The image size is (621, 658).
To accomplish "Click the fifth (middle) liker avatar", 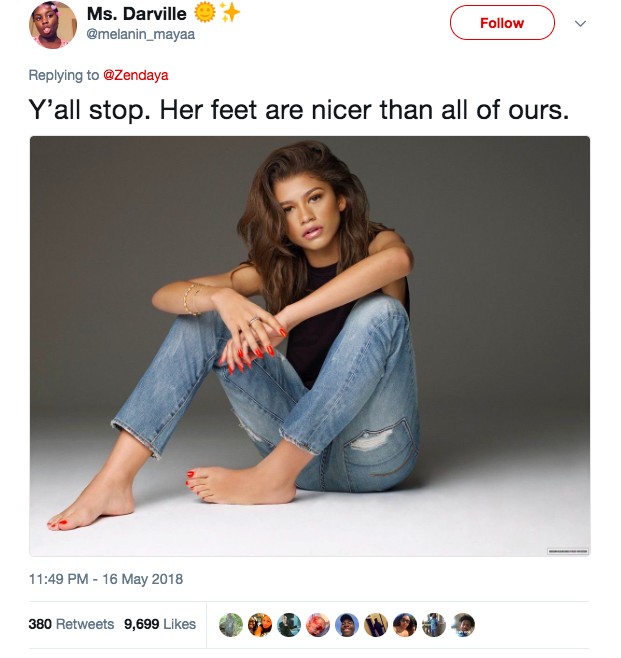I will coord(346,624).
